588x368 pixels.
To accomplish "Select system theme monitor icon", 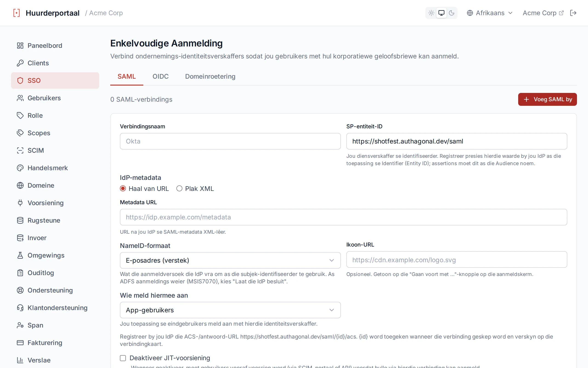I will [441, 13].
